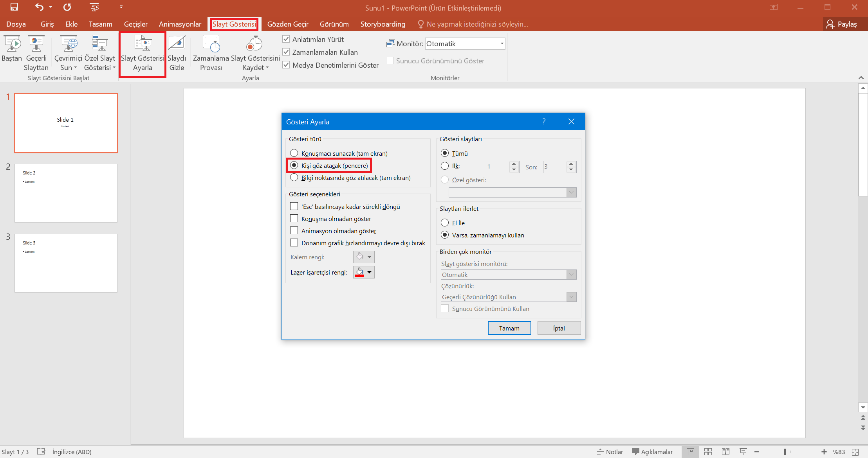The image size is (868, 458).
Task: Select Varsa, zamanlamayı kullan option
Action: 445,235
